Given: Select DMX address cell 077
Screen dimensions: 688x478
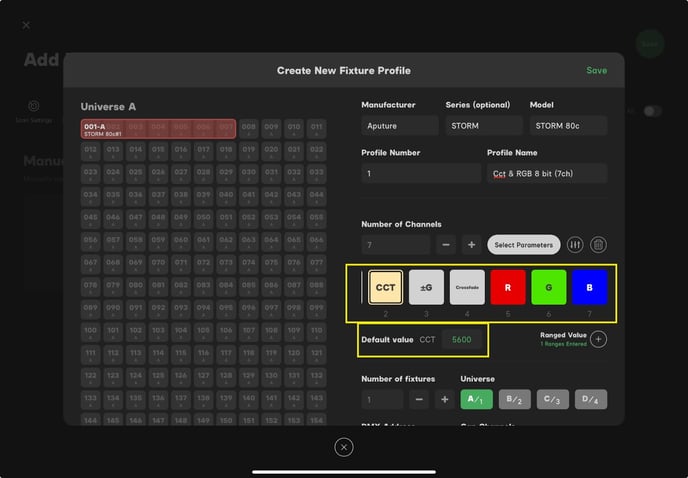Looking at the screenshot, I should pos(316,265).
